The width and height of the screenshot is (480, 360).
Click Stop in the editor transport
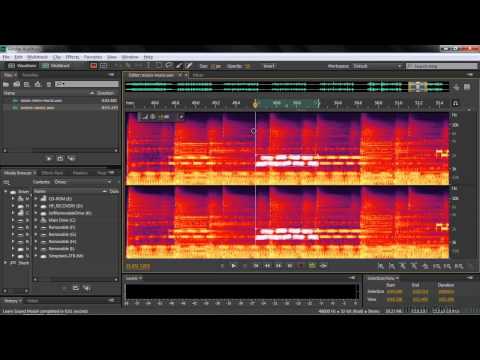click(x=222, y=266)
